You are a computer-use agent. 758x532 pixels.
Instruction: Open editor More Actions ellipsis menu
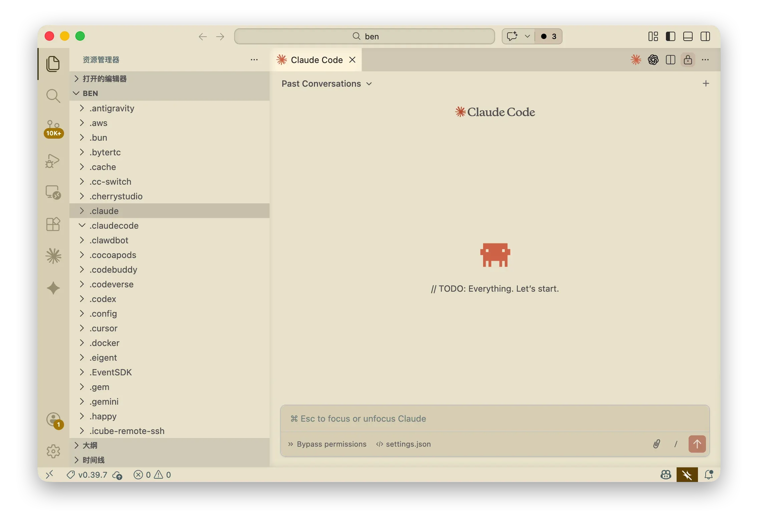pyautogui.click(x=705, y=60)
